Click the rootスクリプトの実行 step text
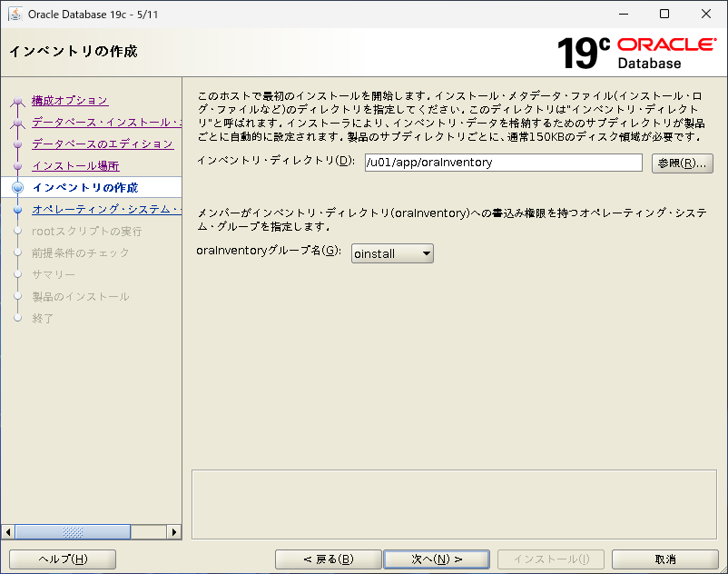 (x=87, y=232)
